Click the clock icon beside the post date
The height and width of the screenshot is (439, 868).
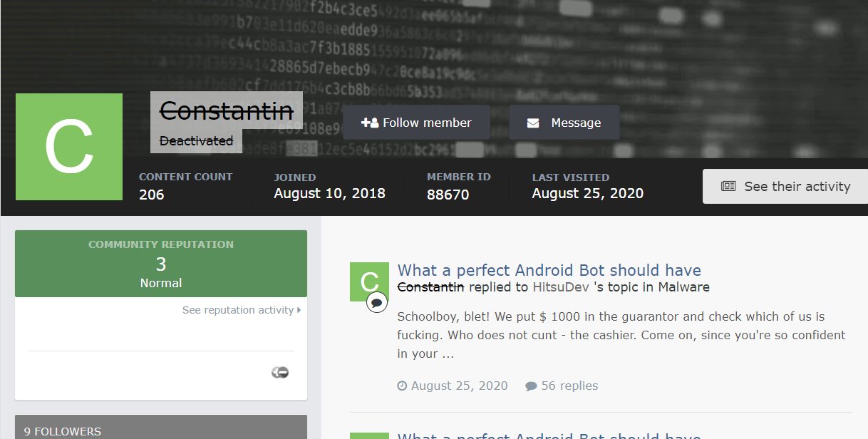[x=402, y=386]
